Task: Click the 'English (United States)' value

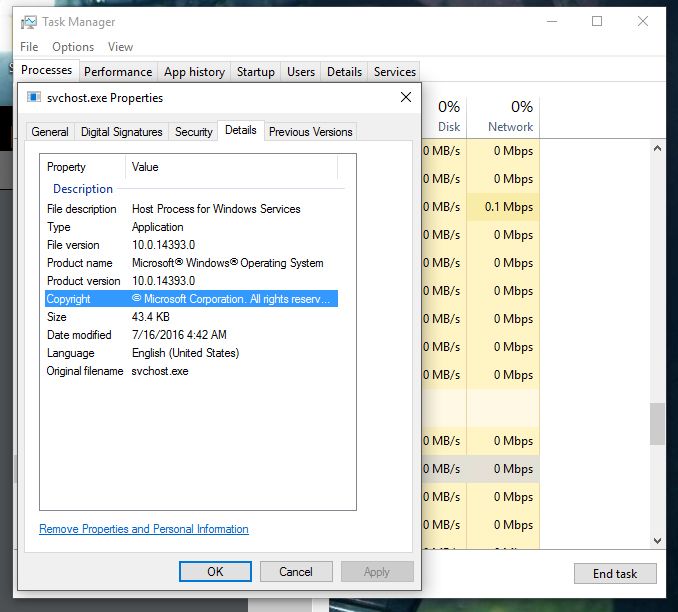Action: click(185, 353)
